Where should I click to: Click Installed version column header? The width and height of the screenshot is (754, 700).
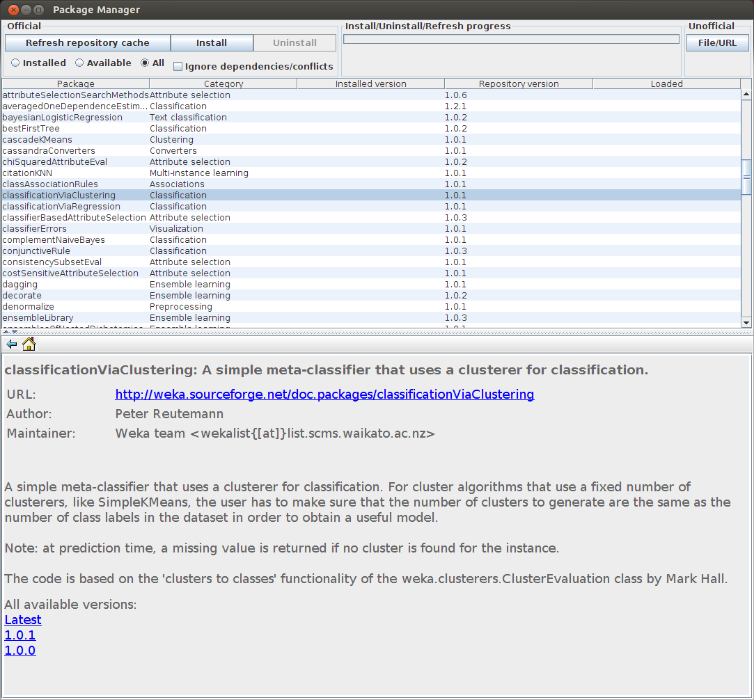pyautogui.click(x=371, y=83)
